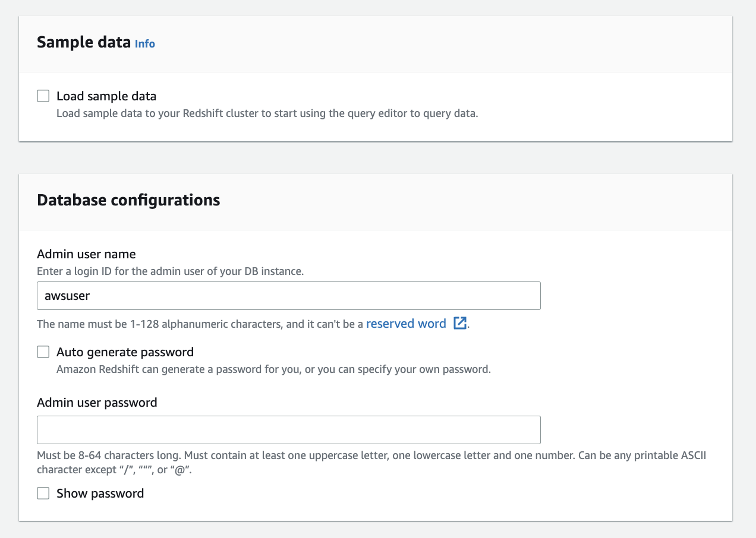Click the "Amazon Redshift can generate" description text
This screenshot has width=756, height=538.
point(273,369)
